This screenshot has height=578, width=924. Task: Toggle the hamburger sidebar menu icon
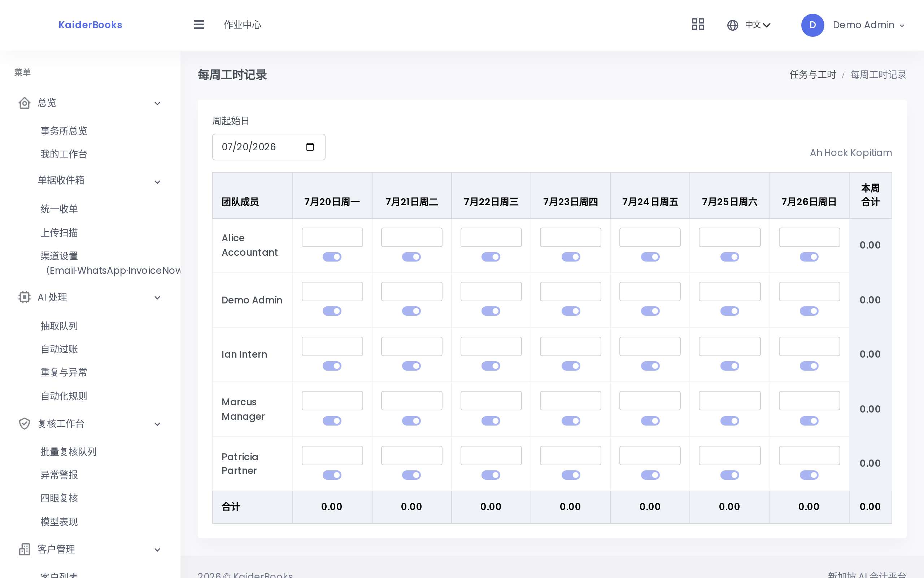[x=199, y=25]
